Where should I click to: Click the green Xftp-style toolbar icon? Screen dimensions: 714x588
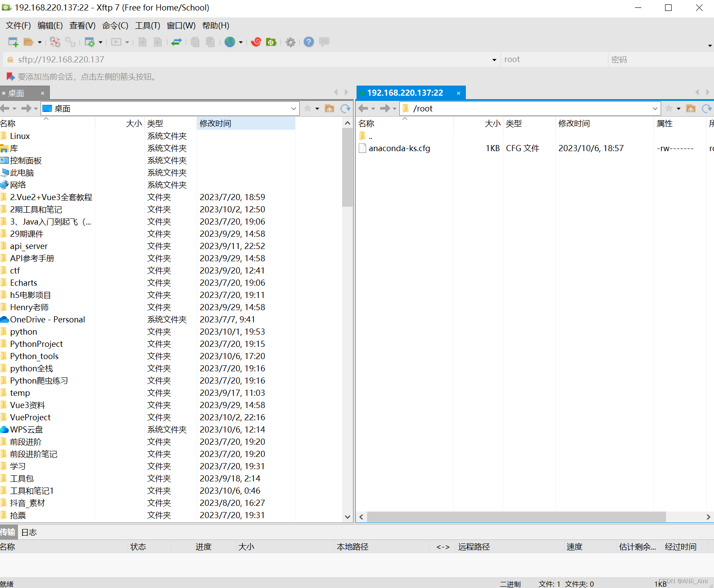271,42
